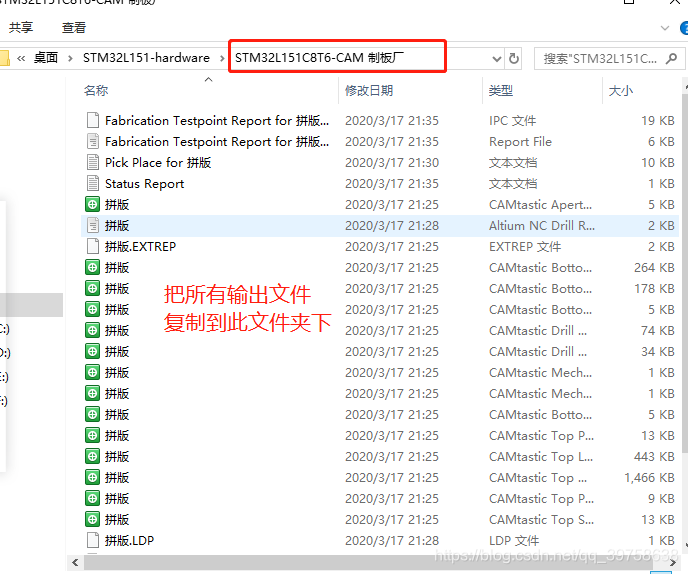Click the 2020/3/17 21:30 date cell
Screen dimensions: 688x574
click(392, 162)
